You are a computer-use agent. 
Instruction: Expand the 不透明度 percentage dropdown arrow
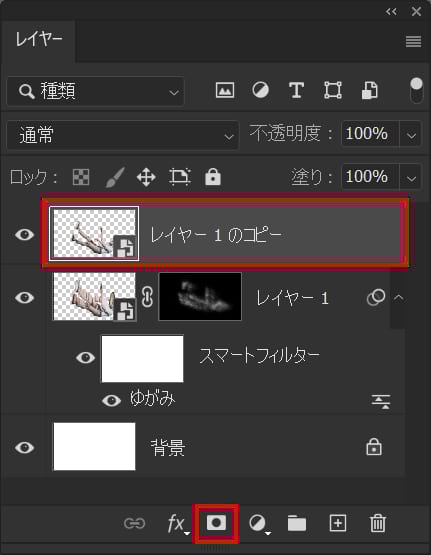(411, 135)
